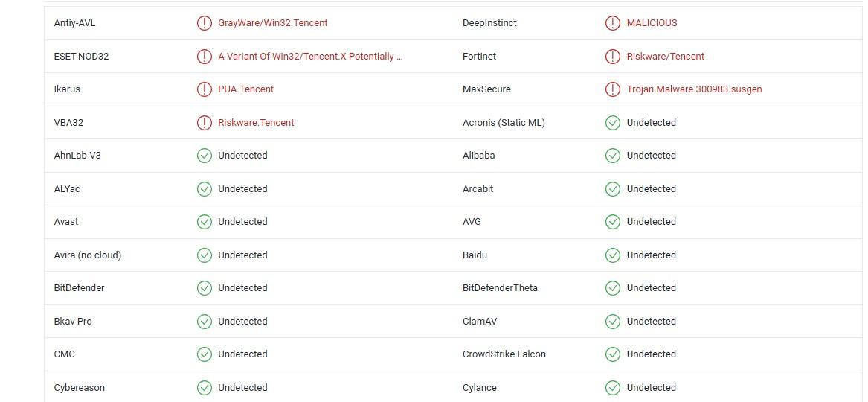Click the green check icon in Cylance row
The width and height of the screenshot is (868, 402).
(x=612, y=387)
